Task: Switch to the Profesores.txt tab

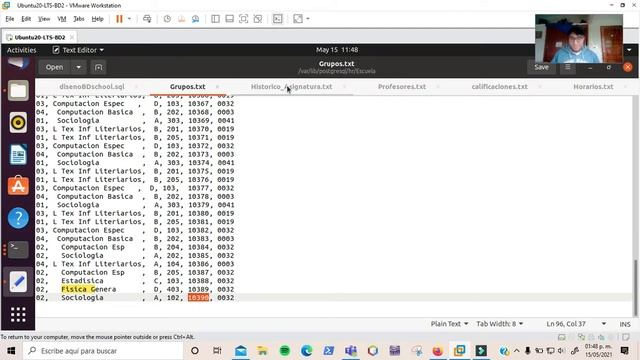Action: pos(402,87)
